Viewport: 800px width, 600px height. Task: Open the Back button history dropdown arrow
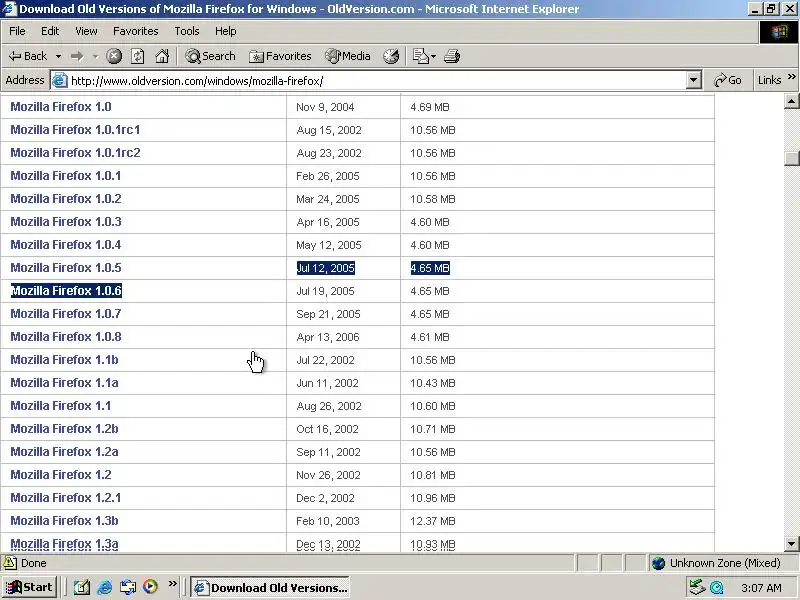[58, 56]
